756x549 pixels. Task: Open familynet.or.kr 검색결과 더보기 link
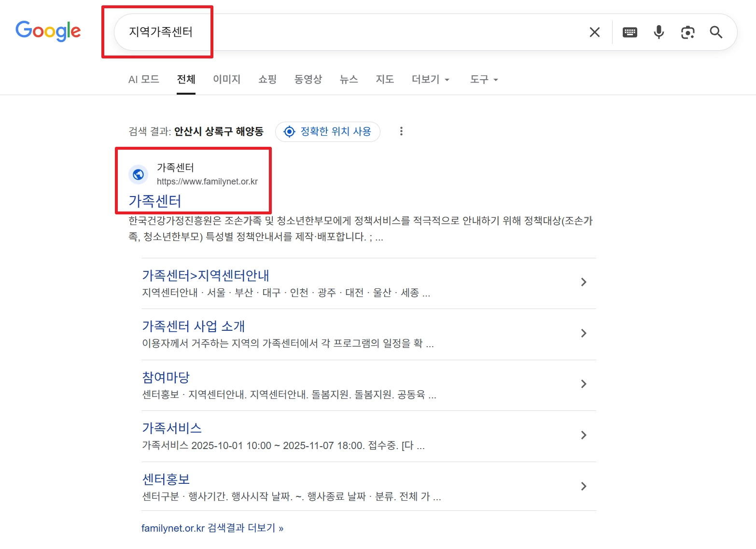point(213,527)
